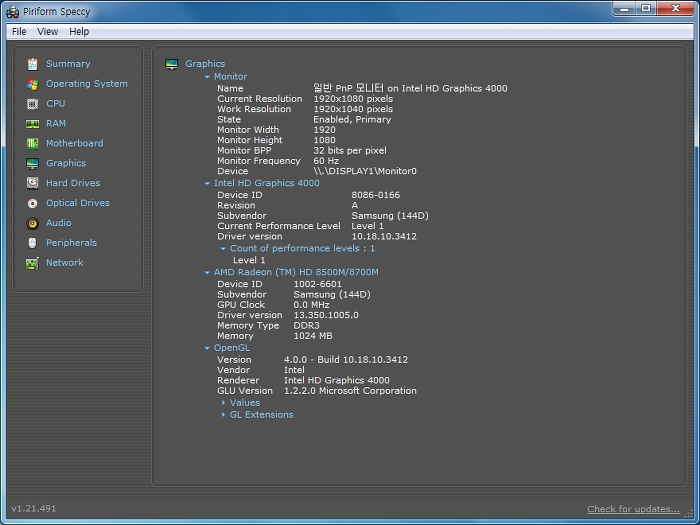Collapse the AMD Radeon HD 8500M/8700M node

click(207, 272)
